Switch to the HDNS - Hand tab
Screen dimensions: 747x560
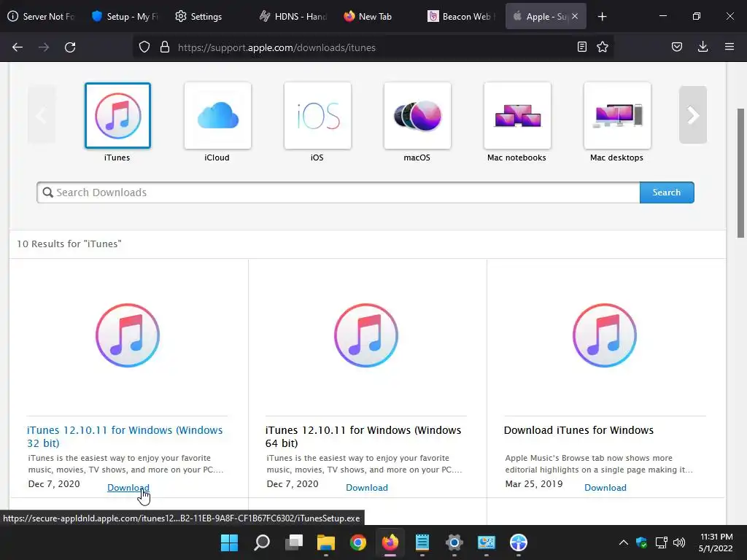(x=293, y=16)
